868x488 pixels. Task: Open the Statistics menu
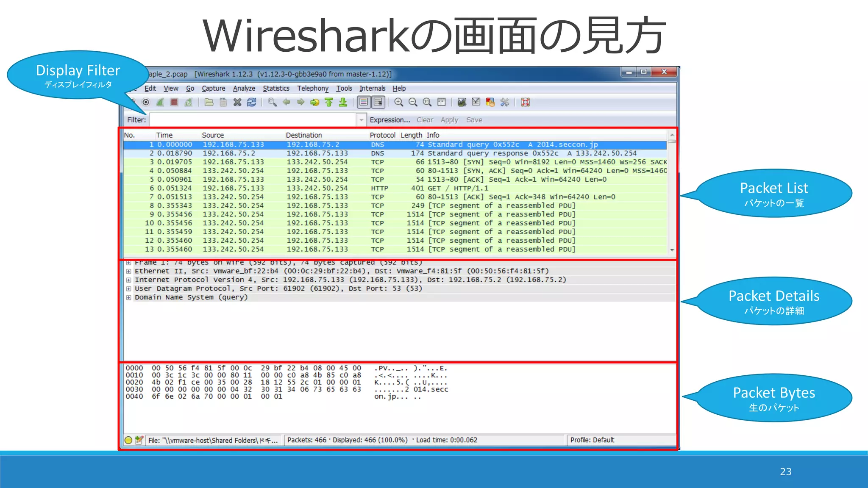[276, 89]
